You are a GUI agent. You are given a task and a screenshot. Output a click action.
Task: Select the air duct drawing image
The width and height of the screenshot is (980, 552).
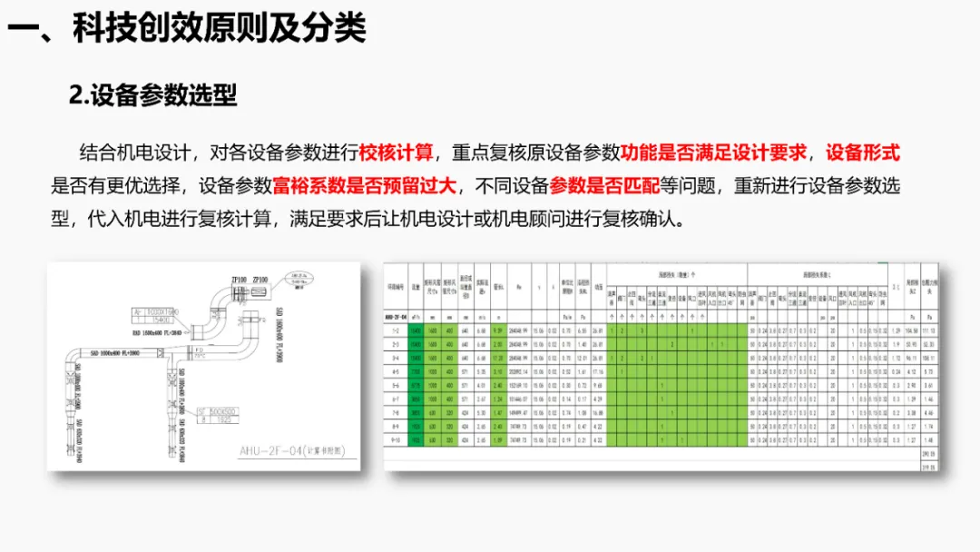coord(204,366)
